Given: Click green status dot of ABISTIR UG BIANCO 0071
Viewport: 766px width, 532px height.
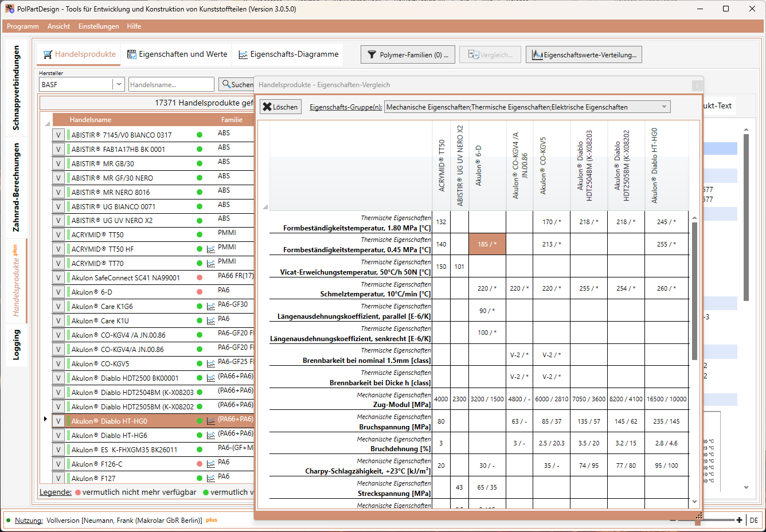Looking at the screenshot, I should (x=200, y=206).
